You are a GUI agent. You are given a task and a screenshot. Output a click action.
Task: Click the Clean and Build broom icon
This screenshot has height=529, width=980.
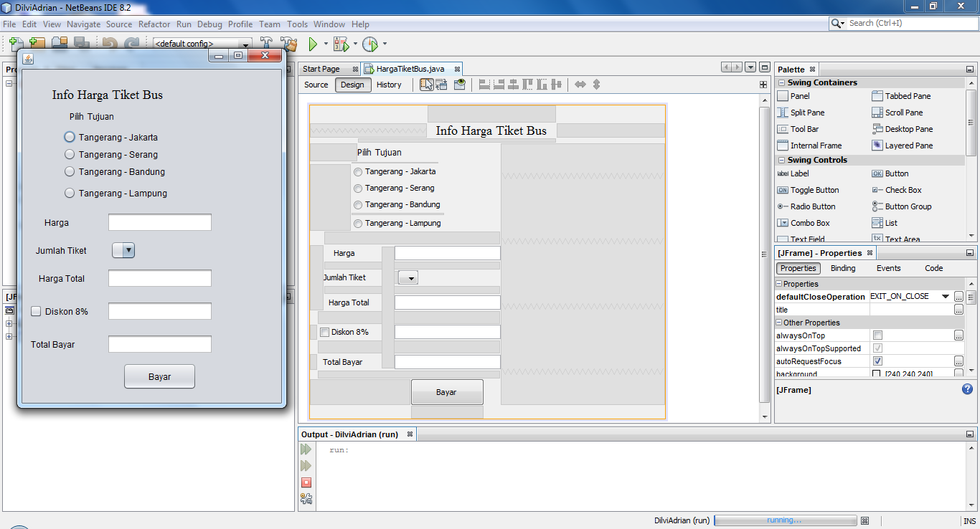288,44
